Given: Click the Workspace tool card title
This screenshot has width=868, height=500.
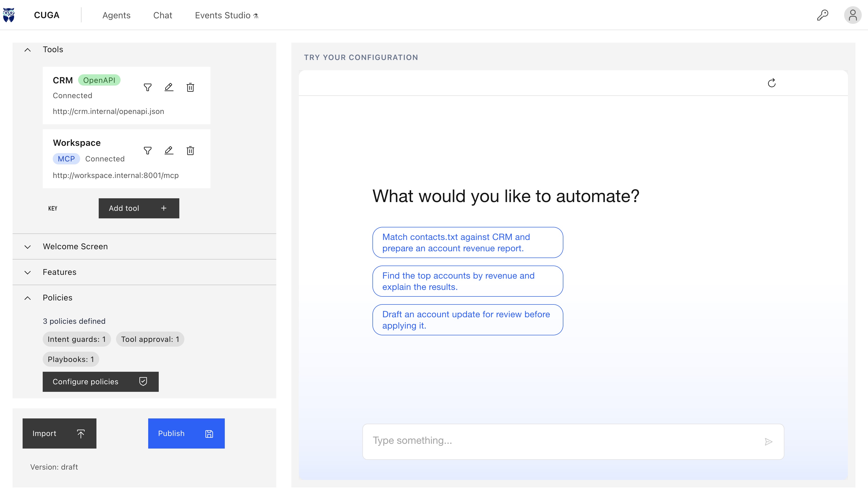Looking at the screenshot, I should tap(77, 143).
